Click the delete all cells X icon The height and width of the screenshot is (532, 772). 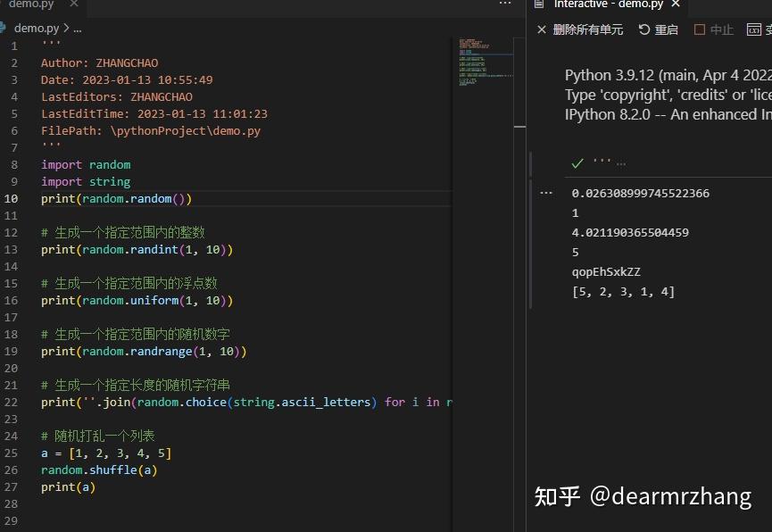click(542, 29)
